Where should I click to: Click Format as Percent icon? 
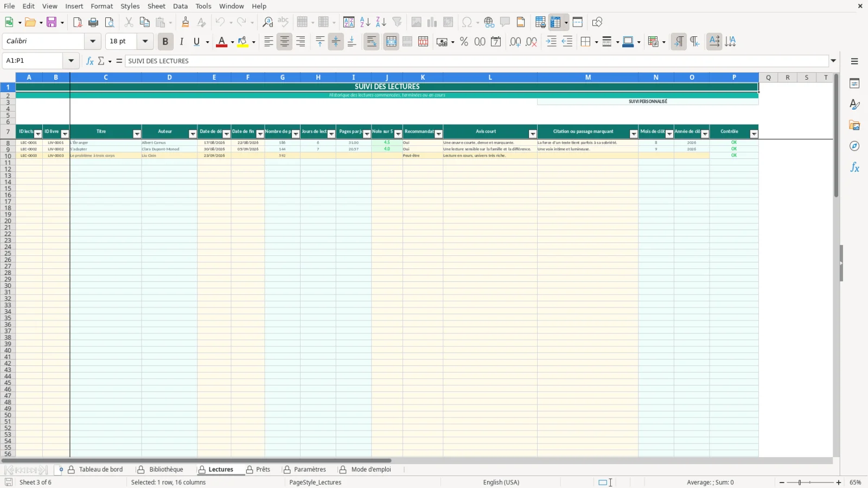click(x=464, y=42)
